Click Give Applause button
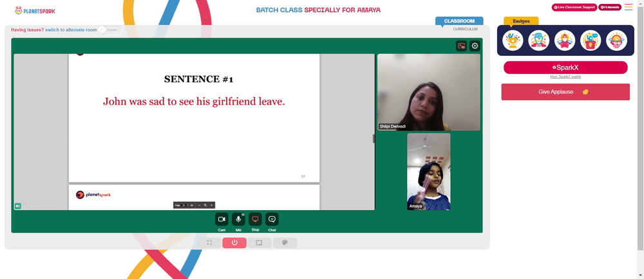The width and height of the screenshot is (644, 279). tap(565, 92)
